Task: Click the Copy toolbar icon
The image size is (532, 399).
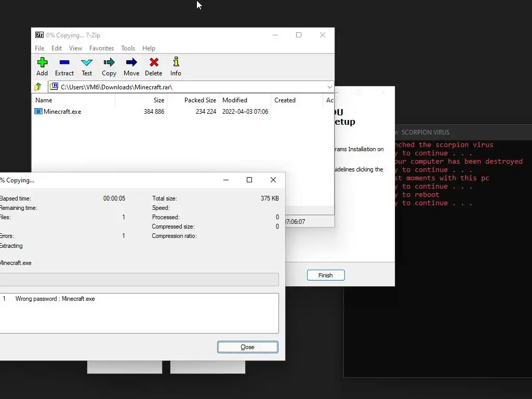Action: pyautogui.click(x=109, y=62)
